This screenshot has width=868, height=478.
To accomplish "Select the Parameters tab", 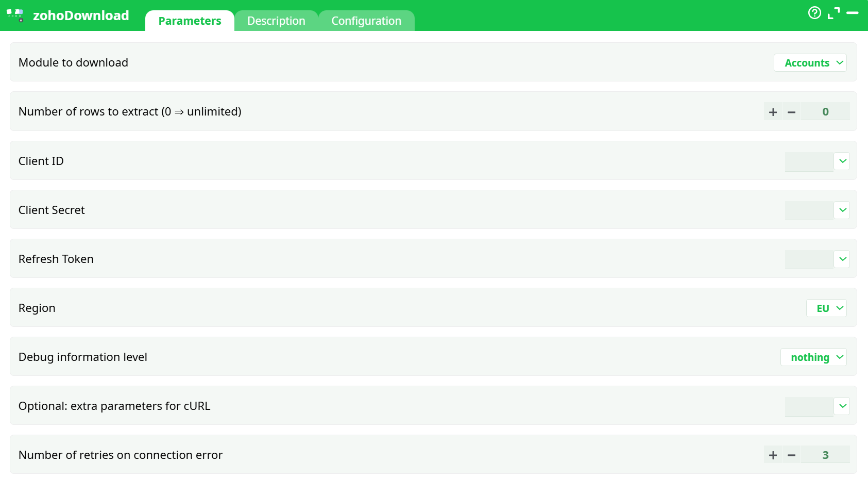I will (190, 21).
